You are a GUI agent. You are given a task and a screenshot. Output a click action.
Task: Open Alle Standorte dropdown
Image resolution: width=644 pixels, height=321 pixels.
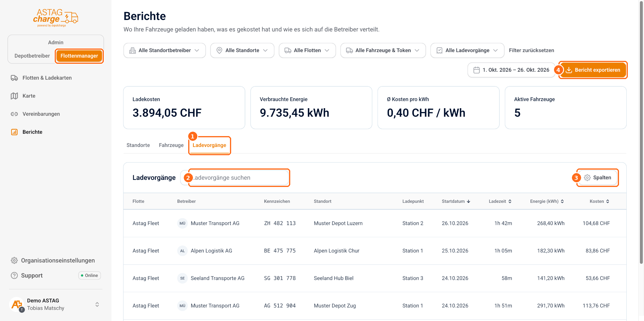point(242,51)
